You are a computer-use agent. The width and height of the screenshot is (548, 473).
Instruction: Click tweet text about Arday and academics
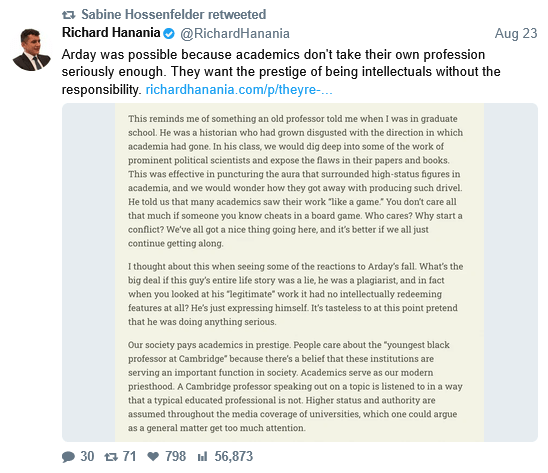281,72
